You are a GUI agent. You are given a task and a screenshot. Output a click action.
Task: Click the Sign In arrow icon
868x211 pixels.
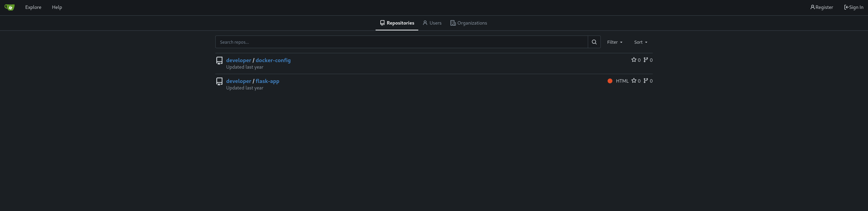[x=846, y=7]
